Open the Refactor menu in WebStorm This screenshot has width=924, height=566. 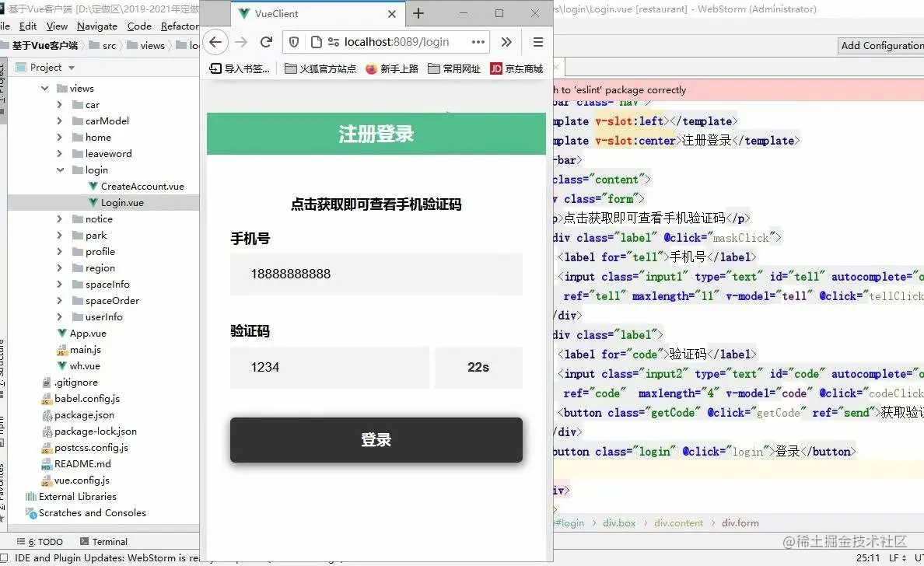pos(179,26)
